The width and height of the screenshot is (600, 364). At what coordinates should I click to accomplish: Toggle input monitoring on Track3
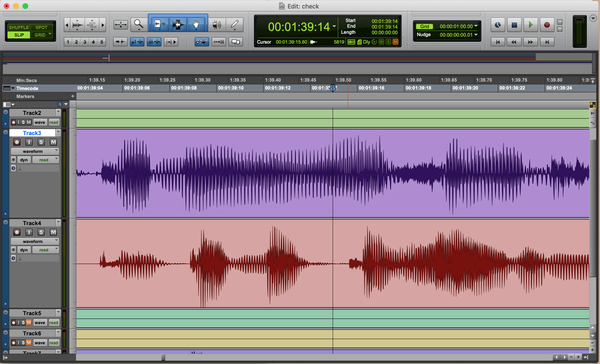[29, 142]
